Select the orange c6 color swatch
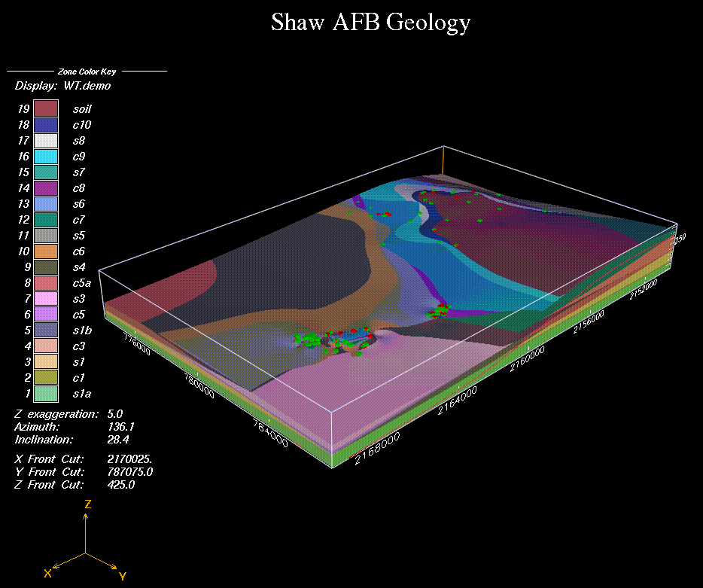703x588 pixels. pos(46,251)
